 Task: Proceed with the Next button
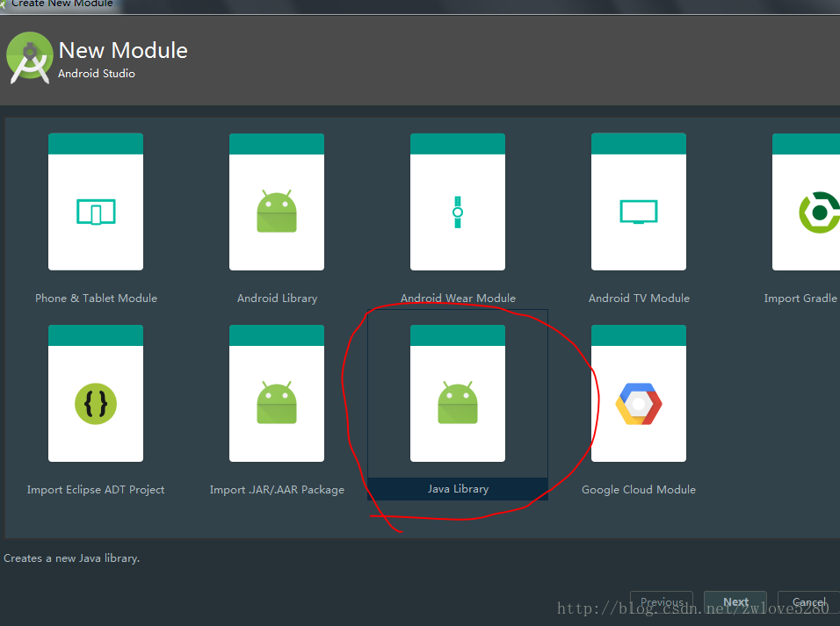click(735, 602)
